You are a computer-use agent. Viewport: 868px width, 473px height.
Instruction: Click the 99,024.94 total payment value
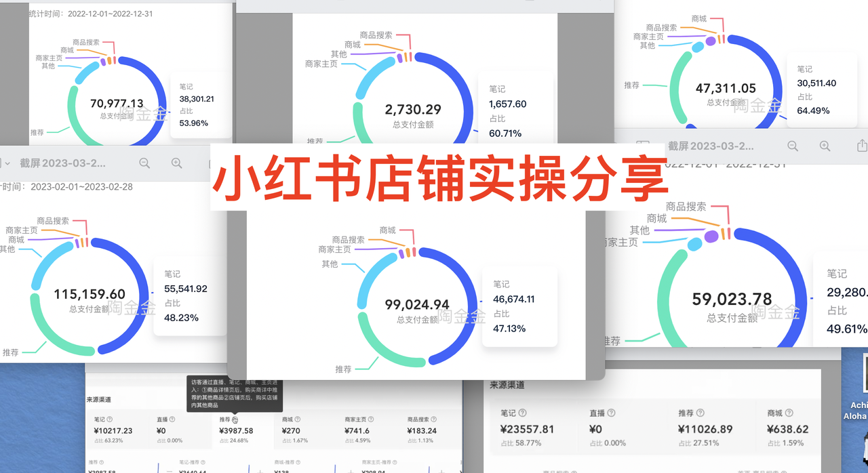417,305
